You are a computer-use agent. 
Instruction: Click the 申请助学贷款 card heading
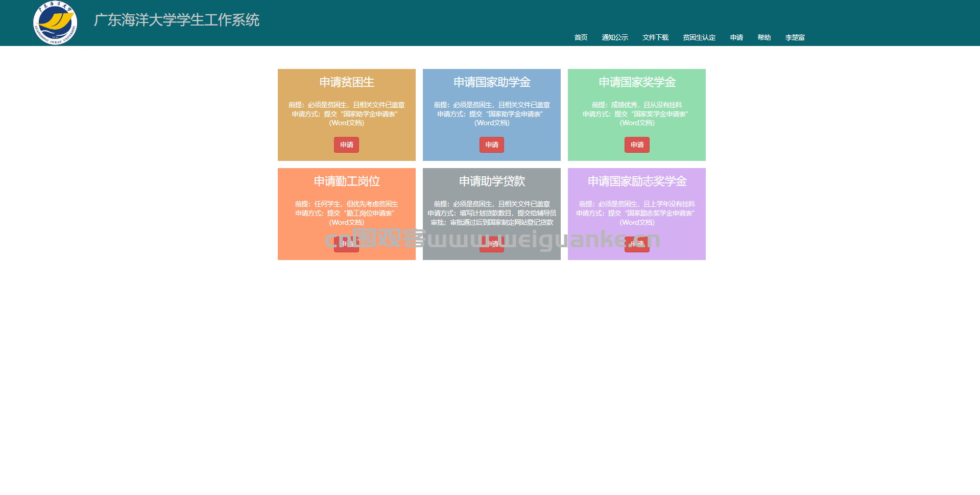pos(491,181)
